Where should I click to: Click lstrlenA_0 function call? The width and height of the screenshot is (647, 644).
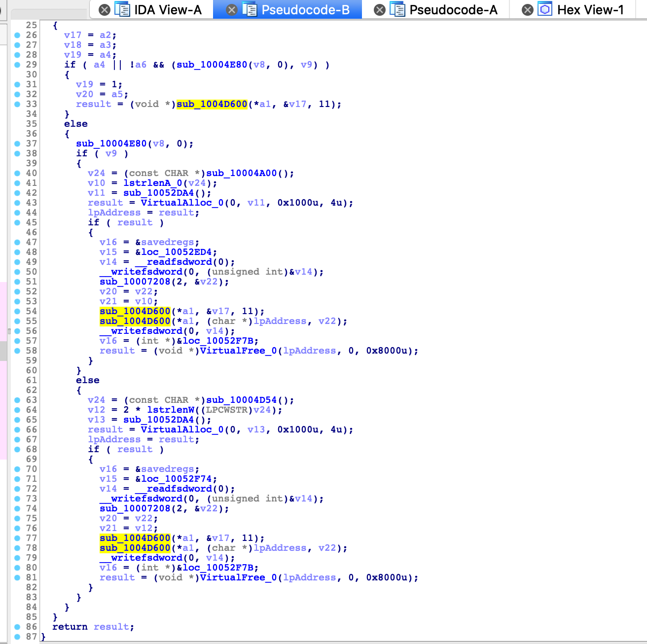pyautogui.click(x=153, y=183)
